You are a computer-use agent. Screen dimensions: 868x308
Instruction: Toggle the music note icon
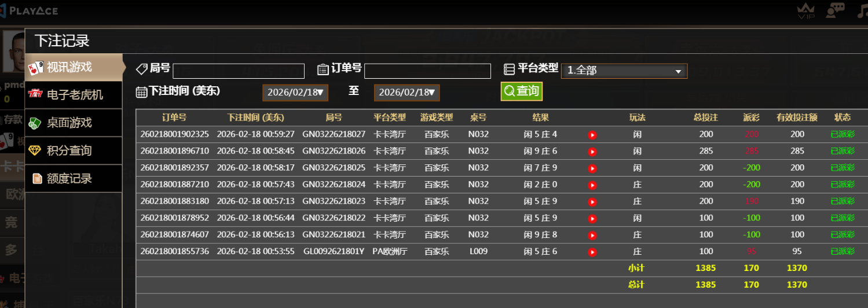pyautogui.click(x=862, y=10)
